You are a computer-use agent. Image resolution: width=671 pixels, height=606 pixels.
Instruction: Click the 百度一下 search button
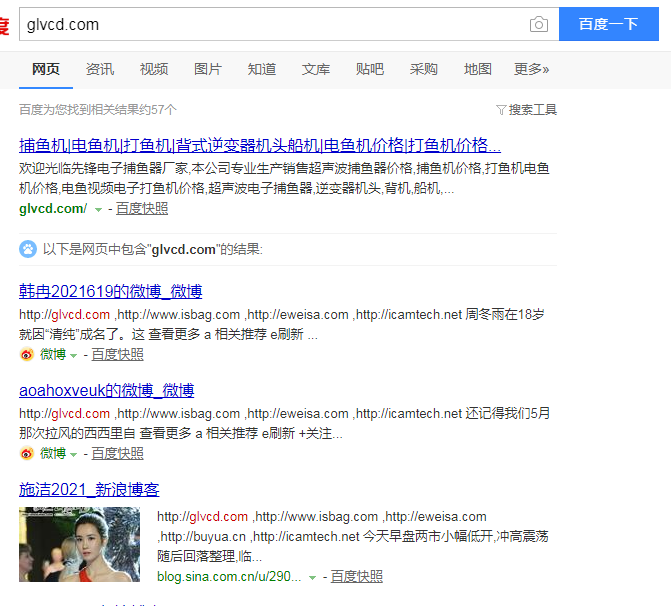pos(609,24)
